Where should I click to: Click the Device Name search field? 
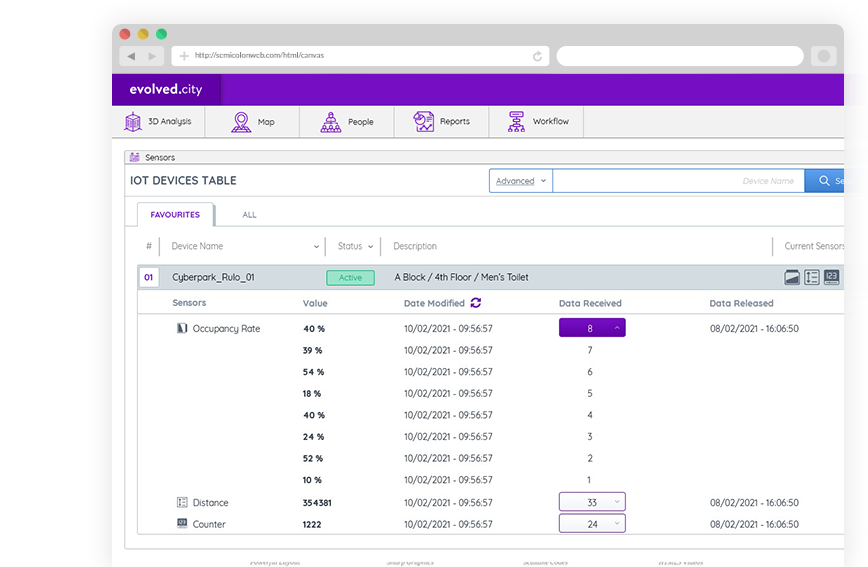[678, 181]
